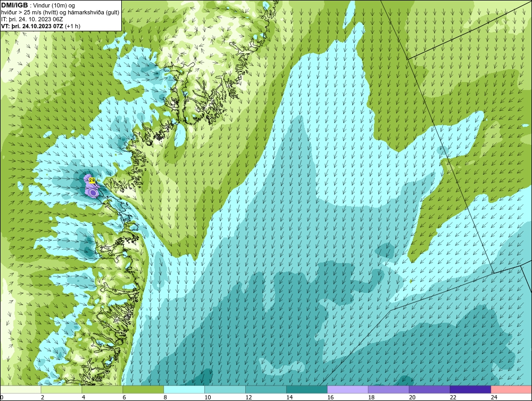The width and height of the screenshot is (532, 401).
Task: Click the legend scale label "24"
Action: tap(494, 397)
